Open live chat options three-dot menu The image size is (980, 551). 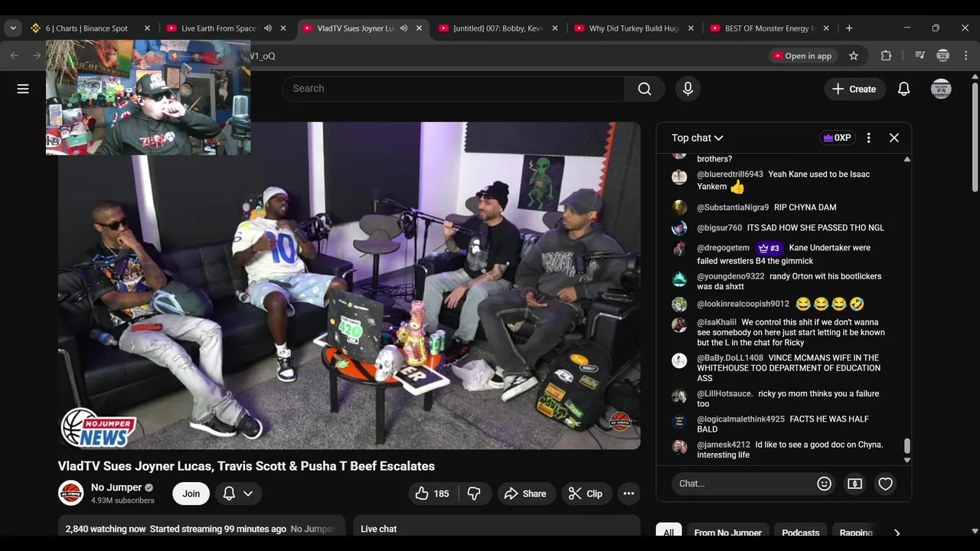(x=868, y=138)
